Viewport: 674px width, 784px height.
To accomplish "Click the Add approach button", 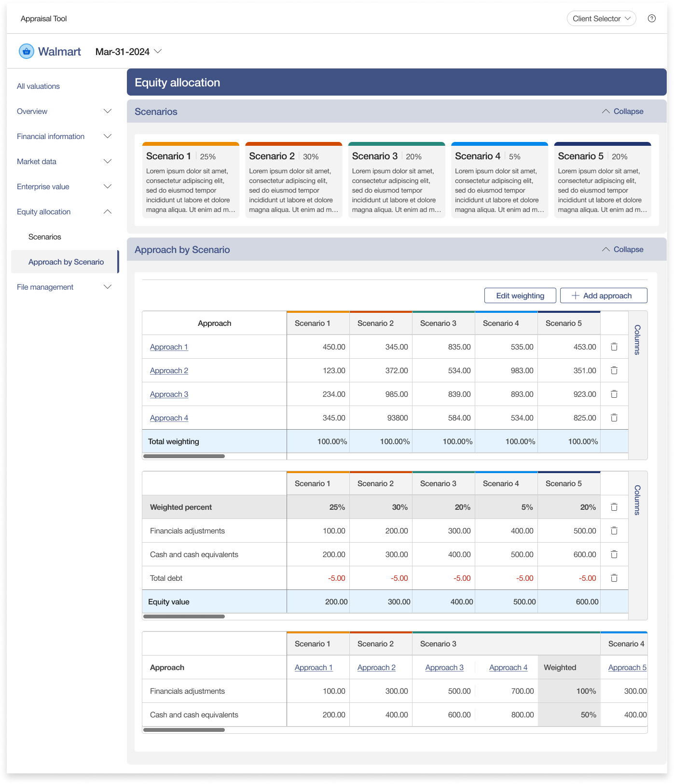I will (604, 295).
